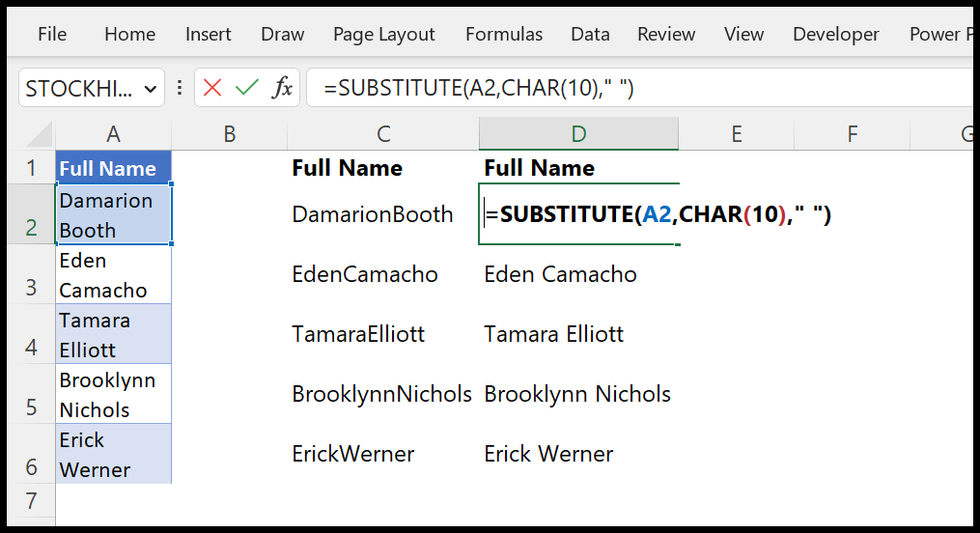Select row 4 header
The height and width of the screenshot is (533, 980).
[31, 334]
